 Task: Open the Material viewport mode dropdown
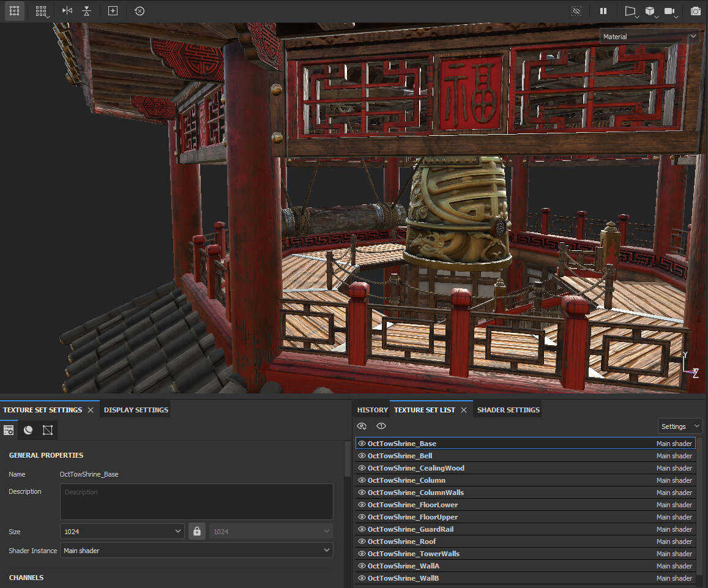pyautogui.click(x=649, y=37)
